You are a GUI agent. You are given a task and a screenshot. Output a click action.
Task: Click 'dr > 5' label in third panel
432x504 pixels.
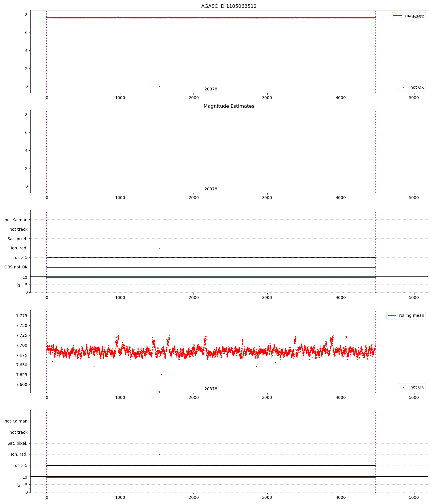pos(21,257)
